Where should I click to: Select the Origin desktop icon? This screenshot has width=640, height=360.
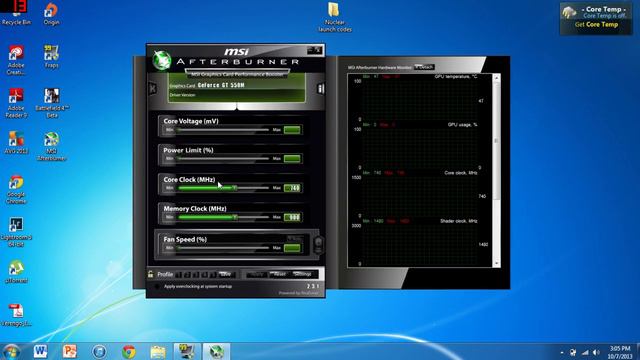click(51, 13)
